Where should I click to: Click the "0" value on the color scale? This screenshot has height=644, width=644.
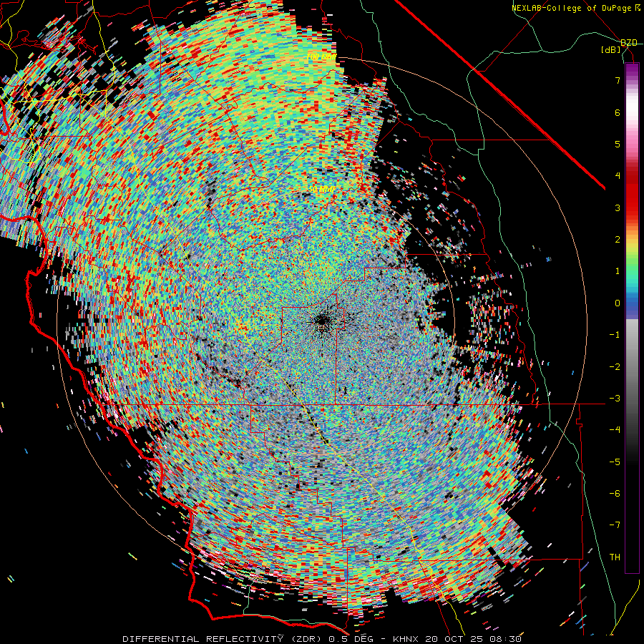618,303
